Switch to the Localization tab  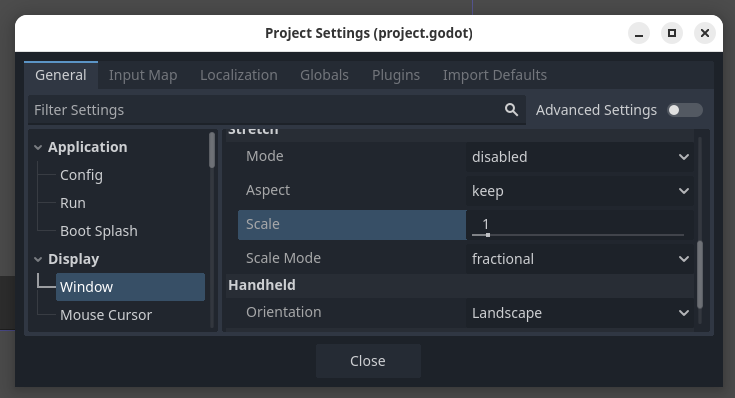click(x=239, y=75)
